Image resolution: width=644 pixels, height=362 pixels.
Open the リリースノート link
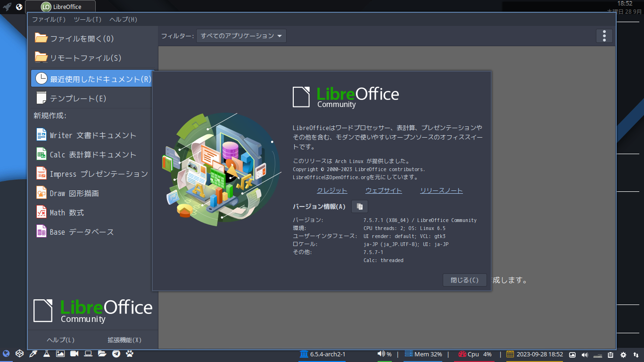coord(441,190)
